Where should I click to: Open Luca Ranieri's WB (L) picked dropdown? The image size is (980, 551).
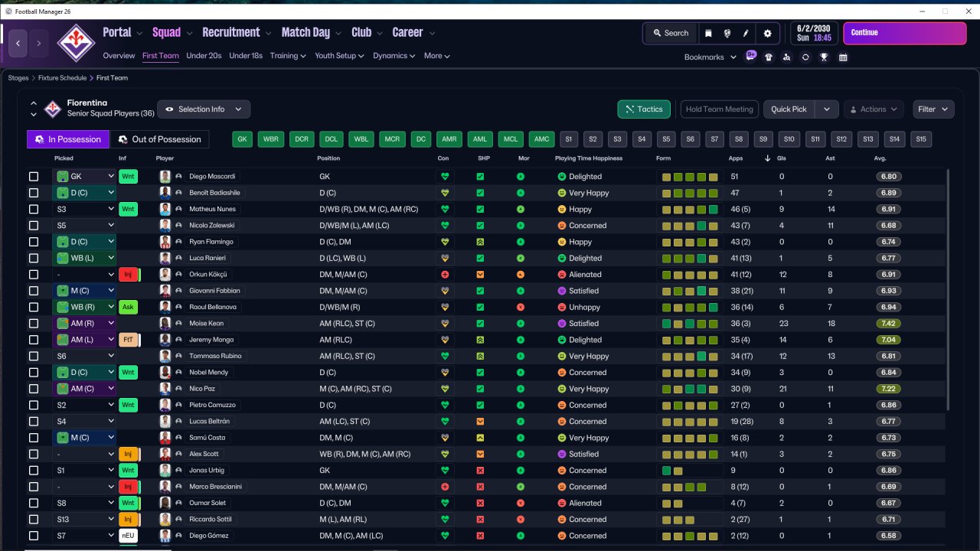[x=84, y=258]
